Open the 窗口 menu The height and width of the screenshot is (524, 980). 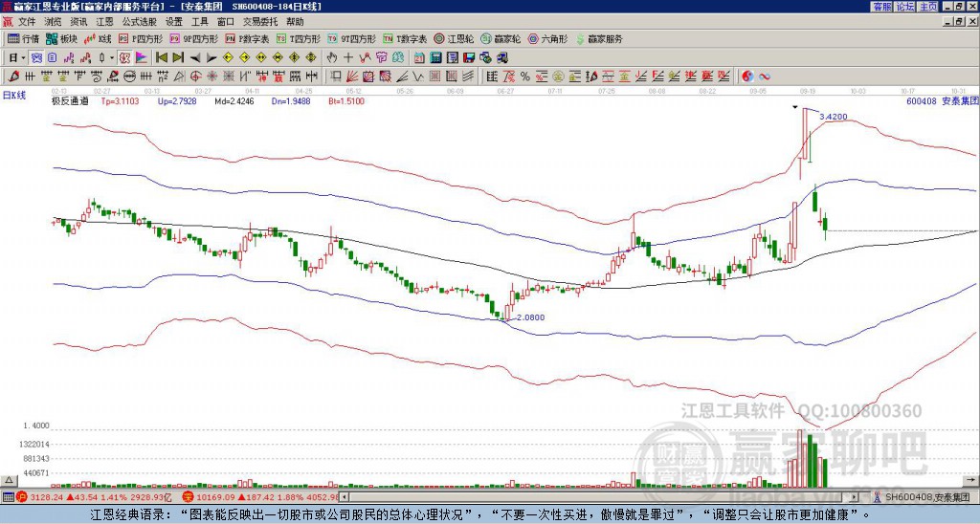(226, 22)
